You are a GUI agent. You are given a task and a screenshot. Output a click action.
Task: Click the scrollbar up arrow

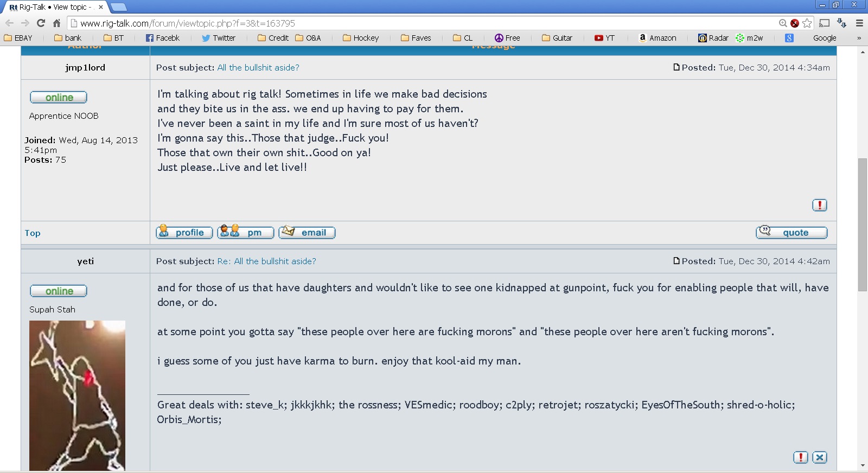tap(863, 52)
